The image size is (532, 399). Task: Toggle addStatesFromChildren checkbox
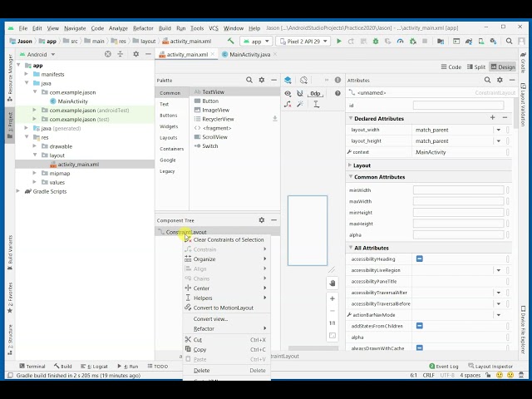[x=419, y=326]
